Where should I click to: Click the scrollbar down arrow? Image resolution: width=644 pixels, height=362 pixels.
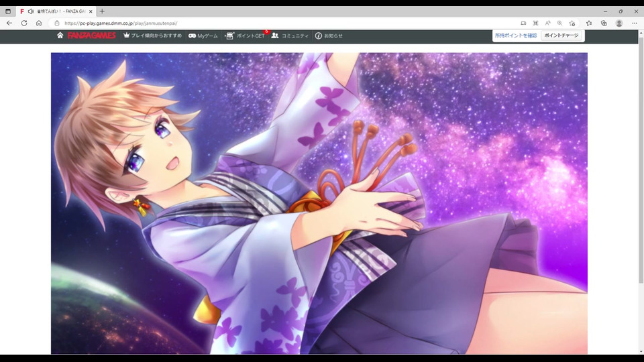tap(641, 352)
